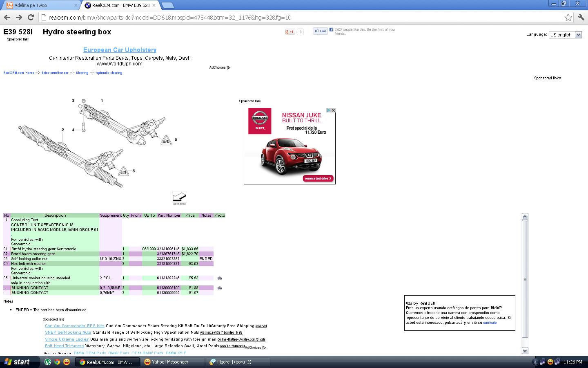This screenshot has width=588, height=368.
Task: Click the Rmfd hydro steering gear Servotronic row
Action: point(108,249)
